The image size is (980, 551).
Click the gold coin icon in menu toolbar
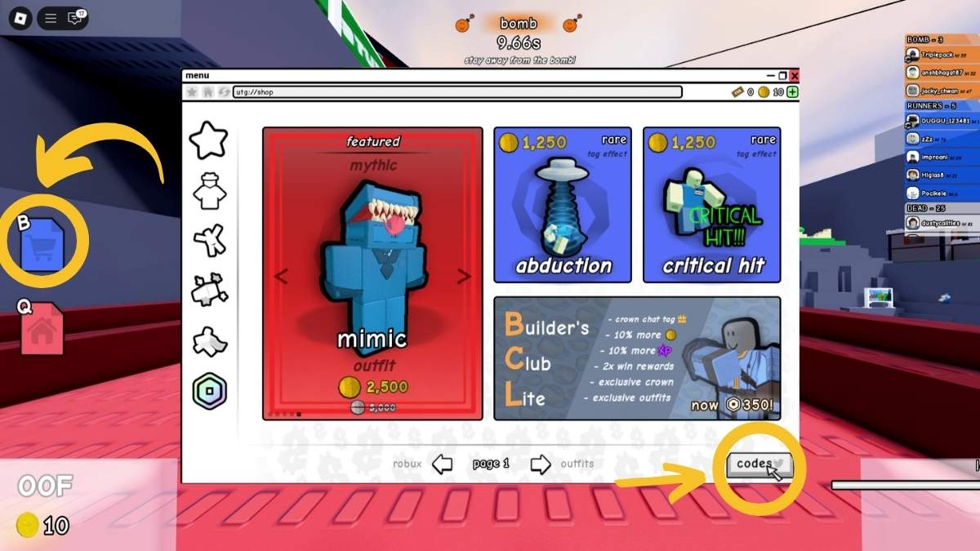click(764, 92)
